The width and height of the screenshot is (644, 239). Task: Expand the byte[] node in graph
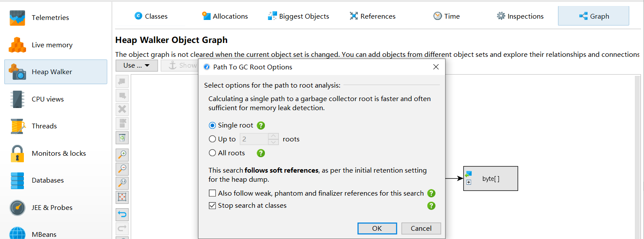point(469,182)
